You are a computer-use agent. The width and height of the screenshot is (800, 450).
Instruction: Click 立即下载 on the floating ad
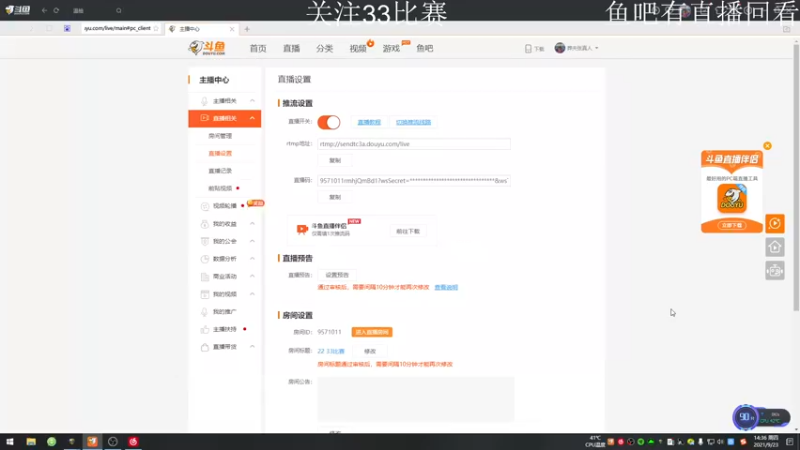click(x=732, y=226)
